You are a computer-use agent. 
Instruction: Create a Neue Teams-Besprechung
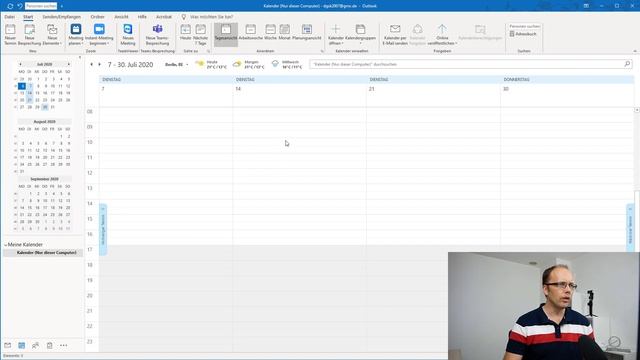pos(157,35)
